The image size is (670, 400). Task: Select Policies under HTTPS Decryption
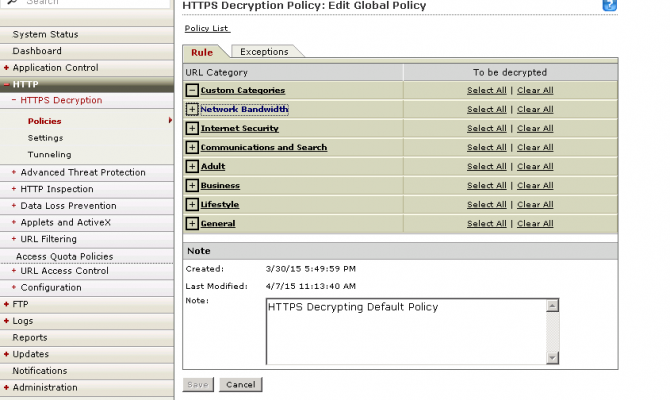pos(44,121)
